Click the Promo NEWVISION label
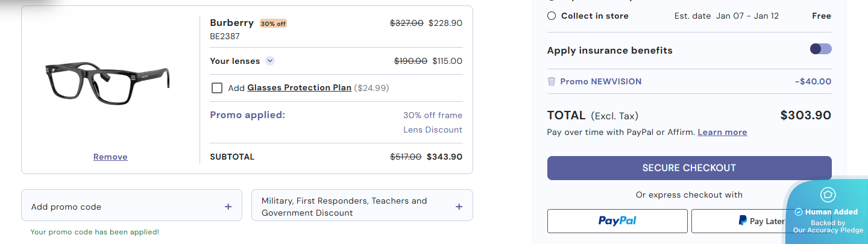 tap(600, 81)
